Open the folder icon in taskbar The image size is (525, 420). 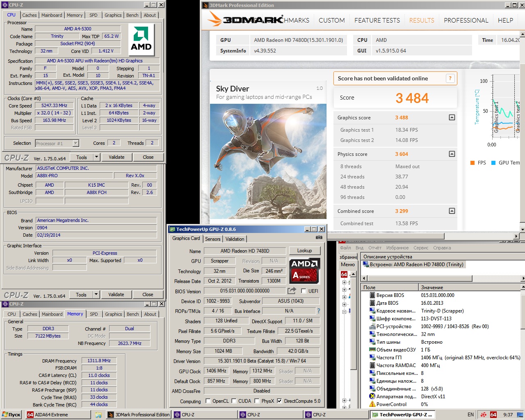coord(98,415)
